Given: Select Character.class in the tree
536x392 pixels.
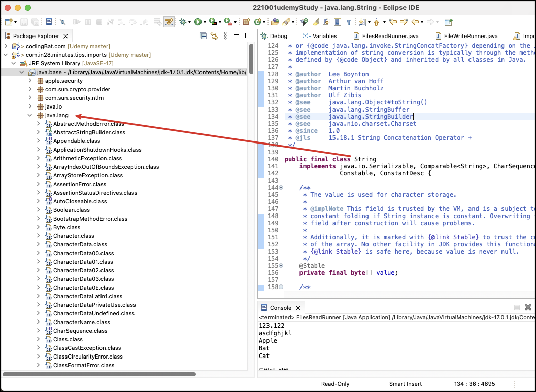Looking at the screenshot, I should tap(74, 236).
